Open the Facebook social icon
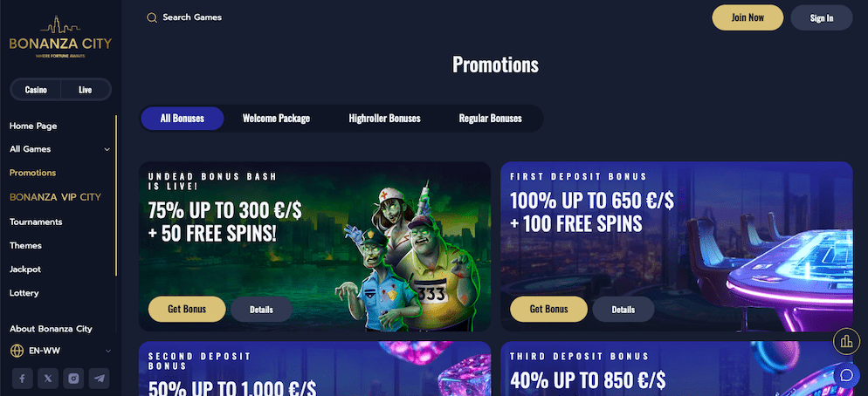The image size is (868, 396). click(23, 379)
